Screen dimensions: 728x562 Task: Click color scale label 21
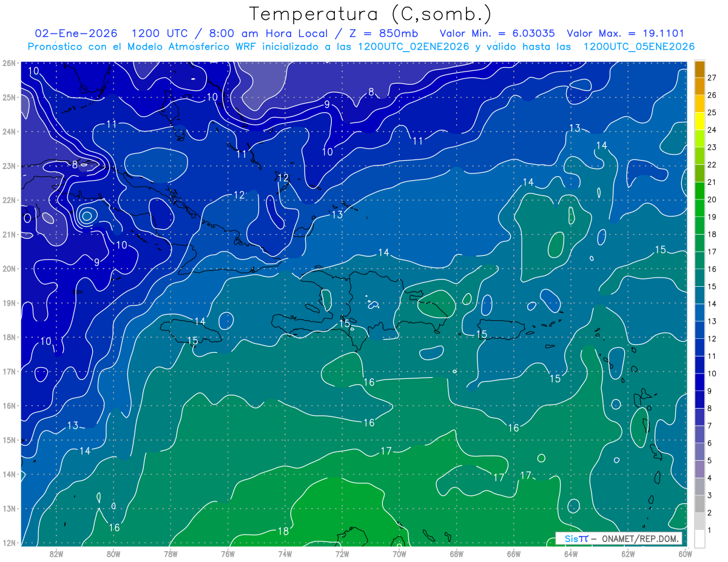[712, 182]
